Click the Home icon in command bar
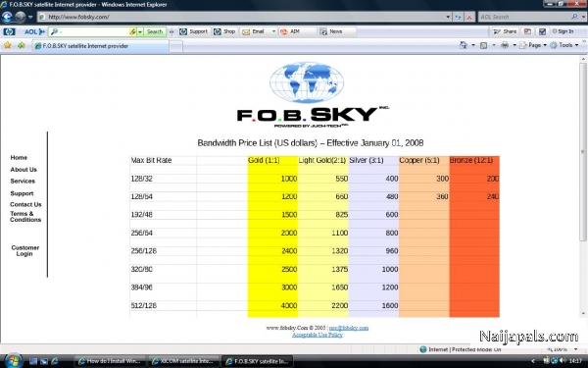 (464, 45)
